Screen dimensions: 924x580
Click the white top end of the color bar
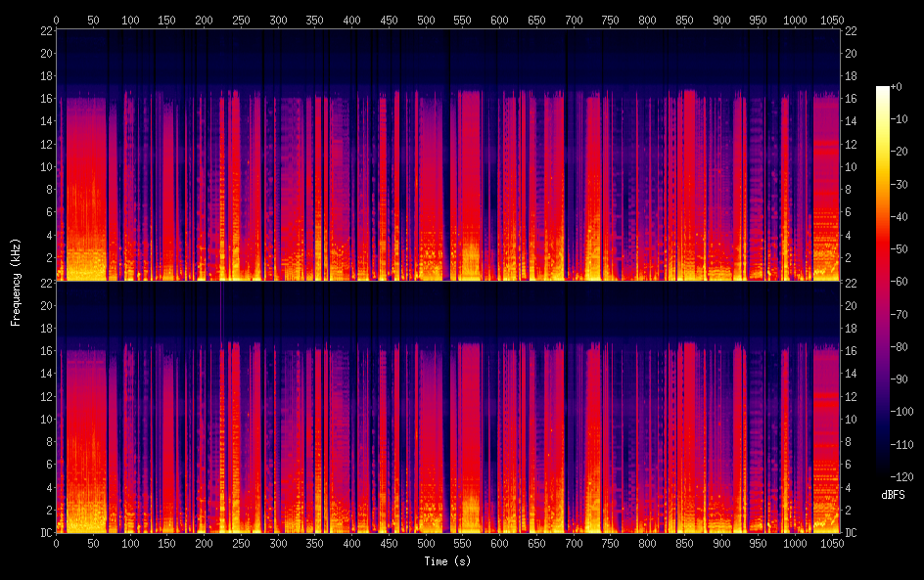pyautogui.click(x=883, y=90)
